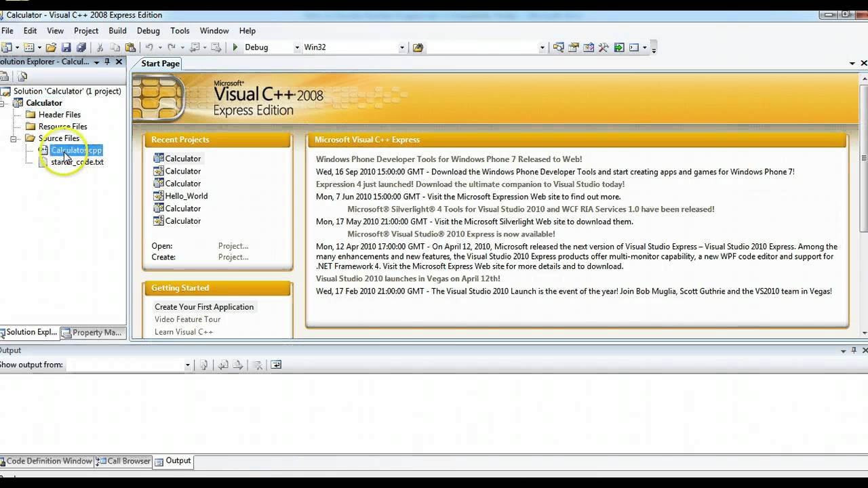This screenshot has height=488, width=868.
Task: Click the Navigate Backward toolbar icon
Action: click(194, 47)
